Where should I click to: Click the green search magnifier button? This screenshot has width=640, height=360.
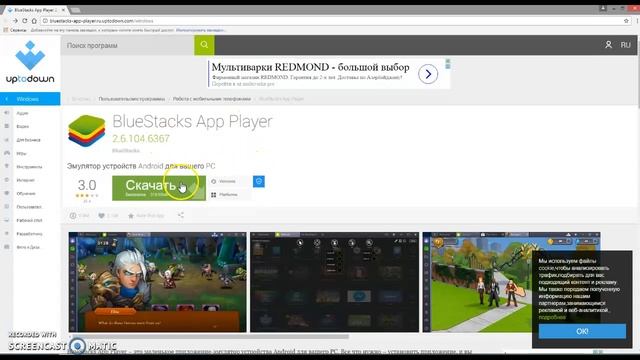(204, 45)
